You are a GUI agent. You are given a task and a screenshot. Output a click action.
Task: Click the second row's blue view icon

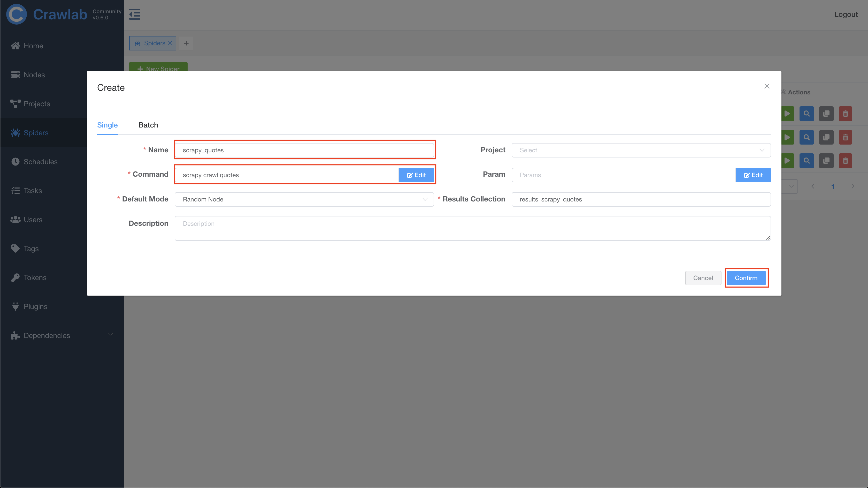point(807,138)
